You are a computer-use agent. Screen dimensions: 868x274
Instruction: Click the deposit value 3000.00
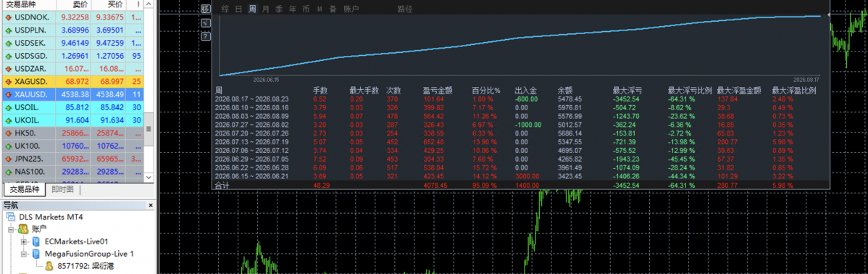(x=527, y=177)
